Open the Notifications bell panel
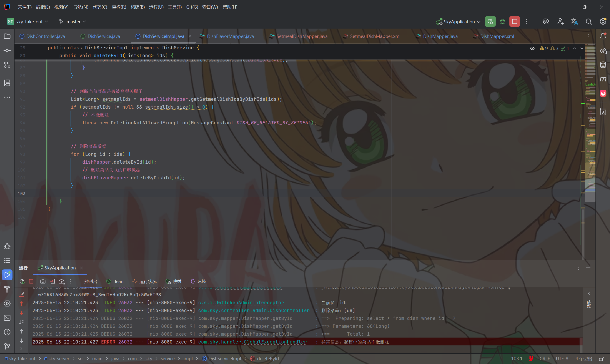This screenshot has width=610, height=364. coord(603,36)
